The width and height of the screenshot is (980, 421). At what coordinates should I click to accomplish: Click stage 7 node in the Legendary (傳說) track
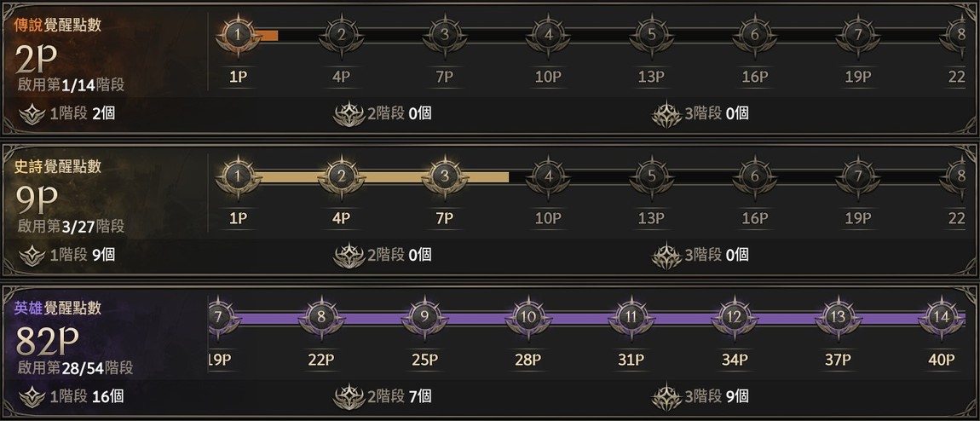click(857, 35)
